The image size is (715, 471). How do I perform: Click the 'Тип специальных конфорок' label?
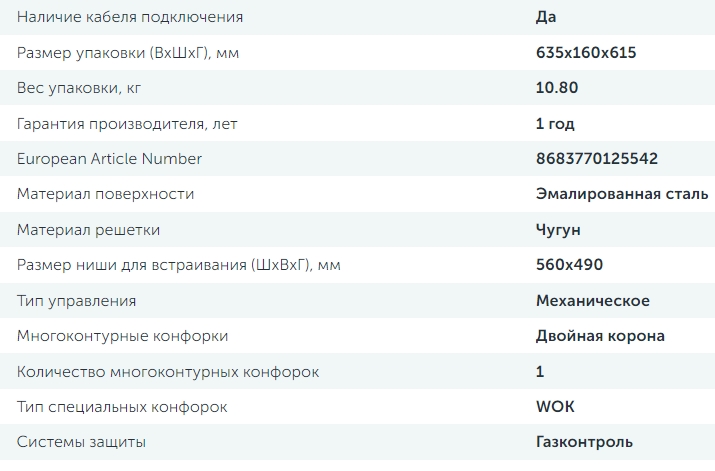pyautogui.click(x=122, y=407)
